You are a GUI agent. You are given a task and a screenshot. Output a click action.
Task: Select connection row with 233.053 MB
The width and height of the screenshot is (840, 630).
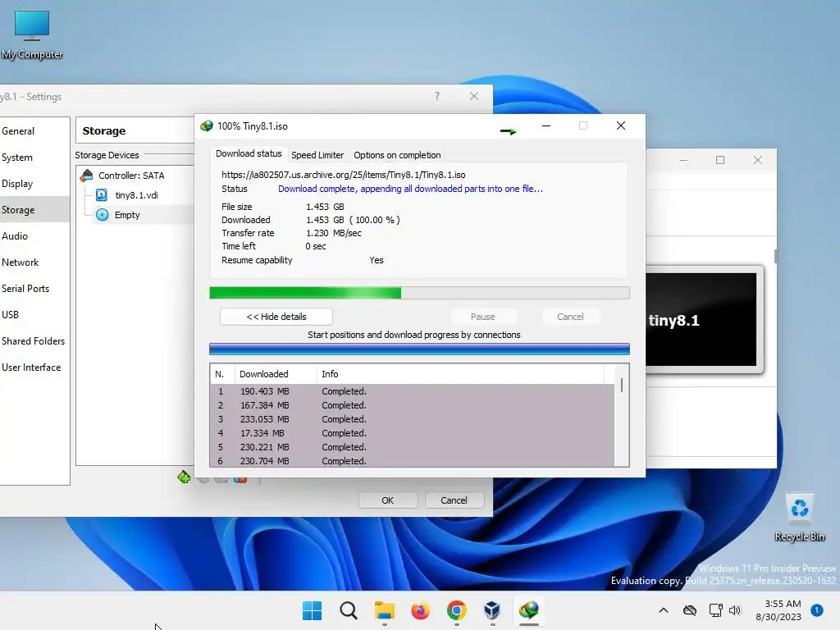pyautogui.click(x=413, y=419)
